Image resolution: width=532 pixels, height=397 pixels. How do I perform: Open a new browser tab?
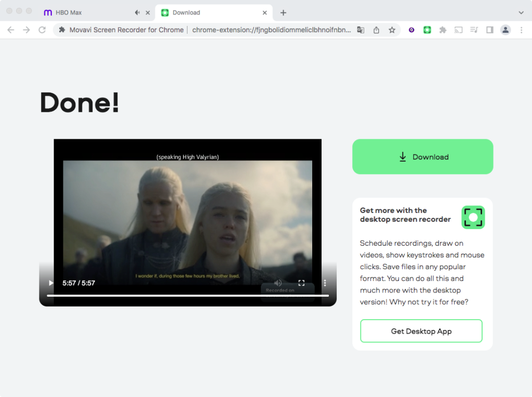coord(283,12)
